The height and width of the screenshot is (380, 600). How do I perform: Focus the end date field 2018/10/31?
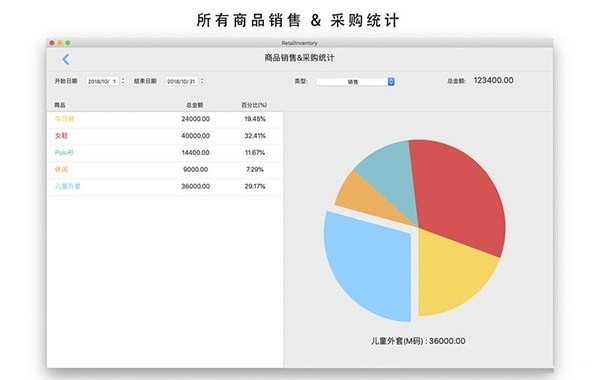tap(182, 81)
